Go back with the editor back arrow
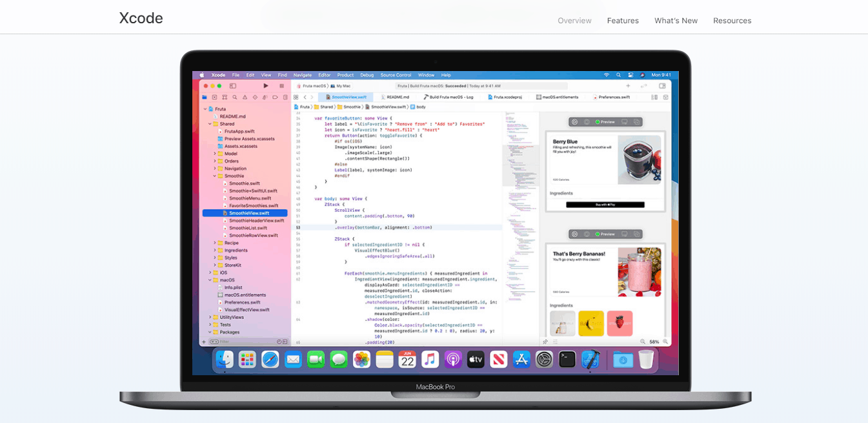868x423 pixels. click(305, 97)
